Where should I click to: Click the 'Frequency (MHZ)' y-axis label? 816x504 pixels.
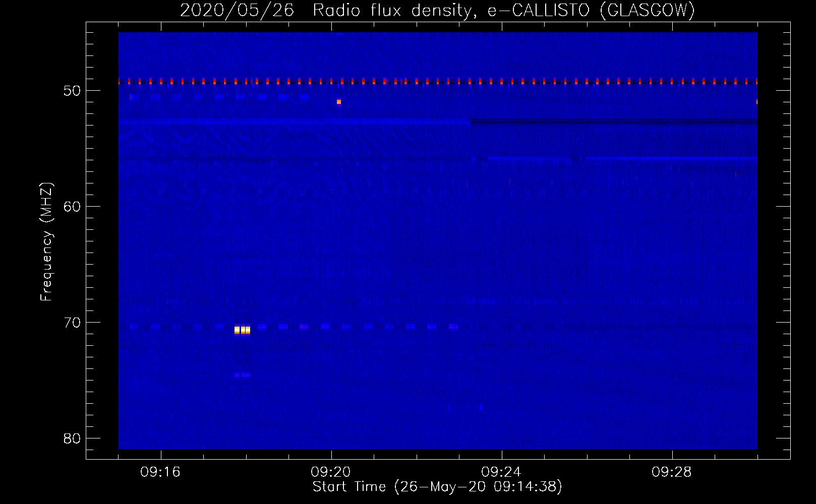46,242
